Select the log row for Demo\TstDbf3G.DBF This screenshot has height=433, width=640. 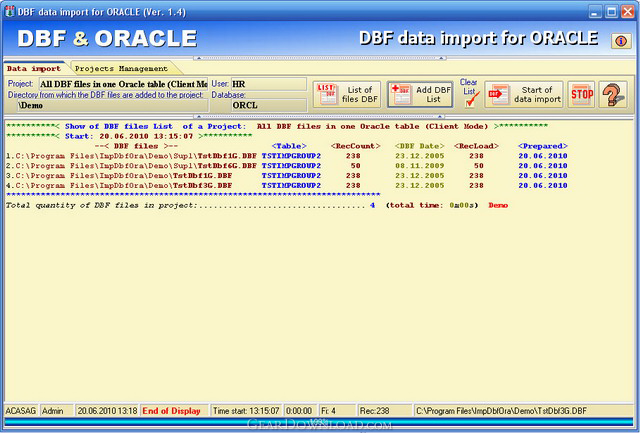(x=287, y=185)
